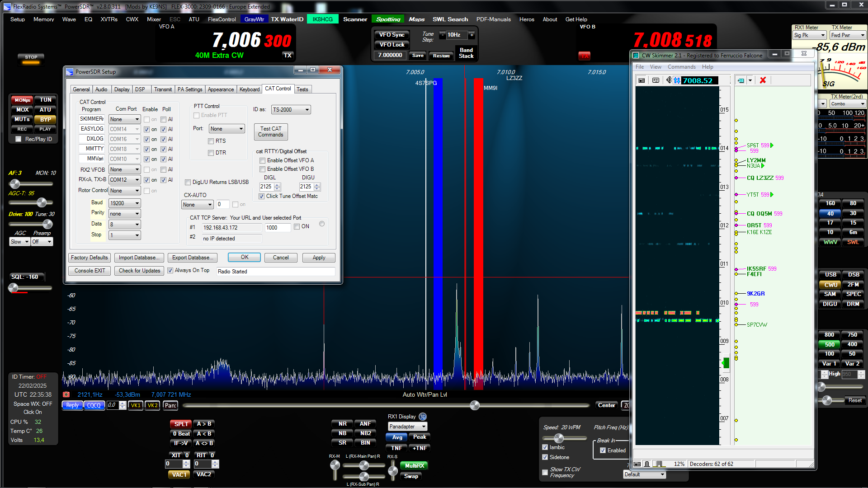Click the red camera screenshot icon
The width and height of the screenshot is (868, 488).
(66, 394)
